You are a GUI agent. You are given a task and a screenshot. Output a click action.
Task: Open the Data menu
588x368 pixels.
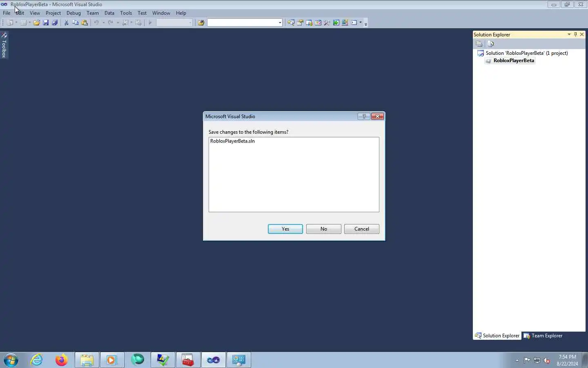[109, 13]
